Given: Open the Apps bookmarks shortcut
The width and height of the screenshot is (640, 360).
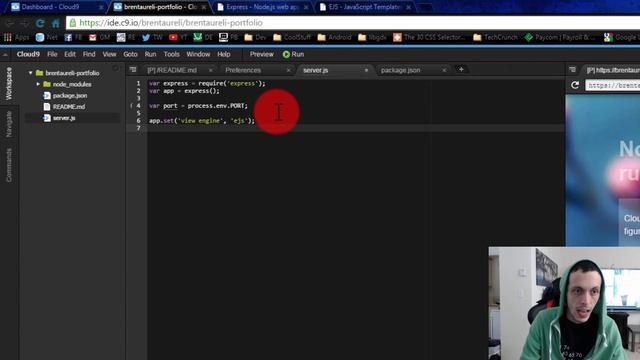Looking at the screenshot, I should coord(16,38).
